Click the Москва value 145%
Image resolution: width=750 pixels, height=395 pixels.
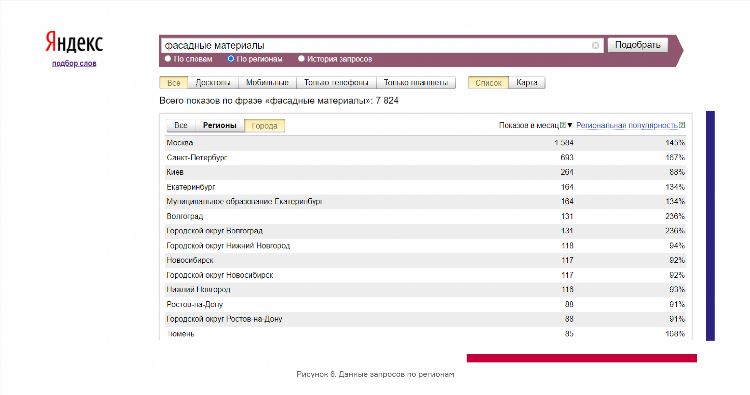675,143
